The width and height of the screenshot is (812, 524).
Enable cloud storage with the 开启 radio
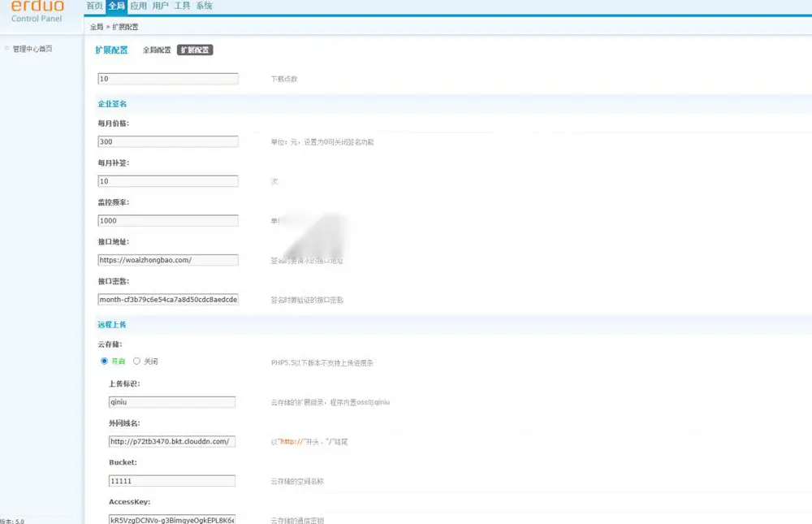[x=104, y=362]
